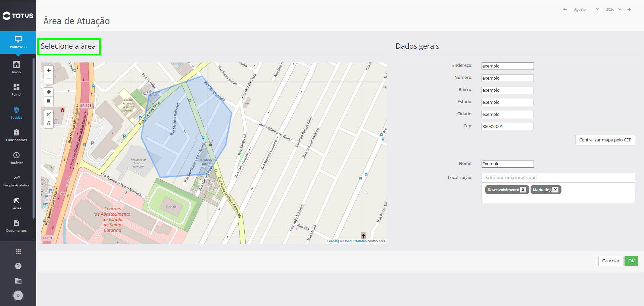
Task: Go to Início in sidebar
Action: click(16, 67)
